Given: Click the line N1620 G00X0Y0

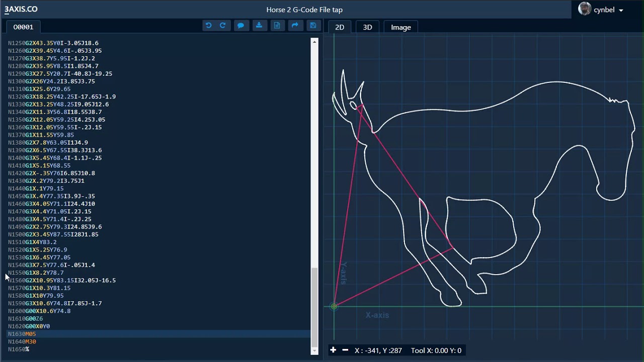Looking at the screenshot, I should click(29, 326).
